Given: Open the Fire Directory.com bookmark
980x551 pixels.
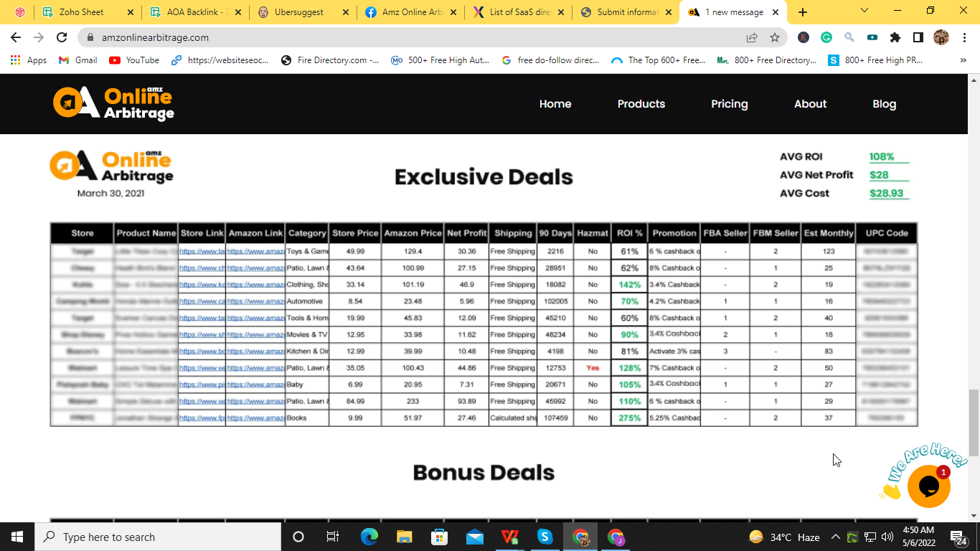Looking at the screenshot, I should tap(330, 60).
